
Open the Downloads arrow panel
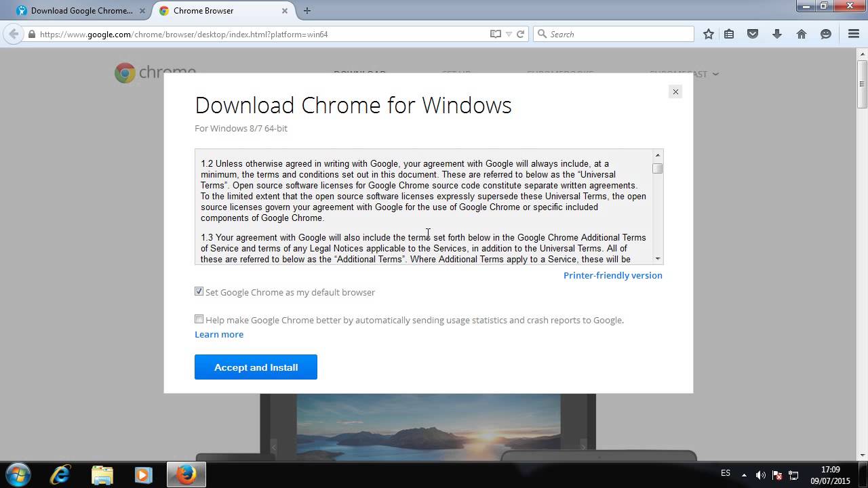[x=777, y=34]
